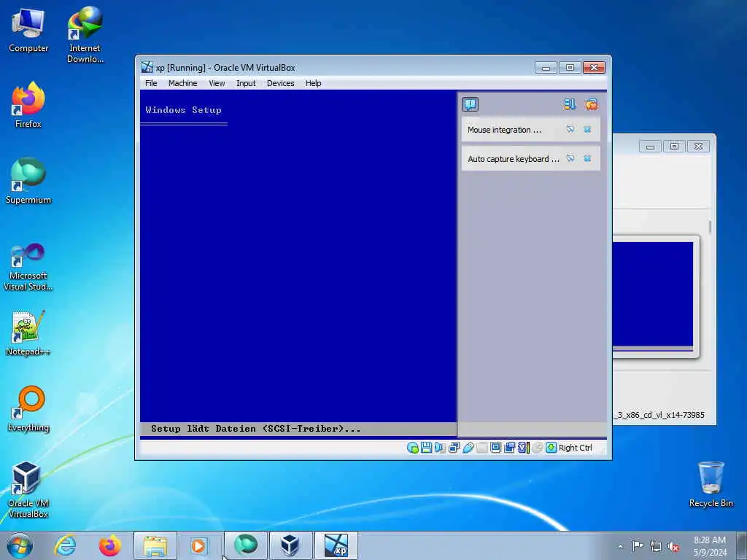Image resolution: width=747 pixels, height=560 pixels.
Task: Minimize the background VirtualBox window
Action: (650, 146)
